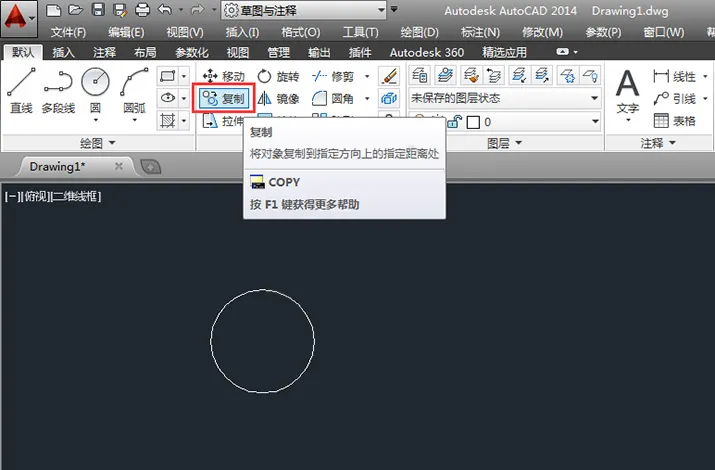This screenshot has height=470, width=715.
Task: Expand the 圆角 (Fillet) dropdown arrow
Action: coord(367,98)
